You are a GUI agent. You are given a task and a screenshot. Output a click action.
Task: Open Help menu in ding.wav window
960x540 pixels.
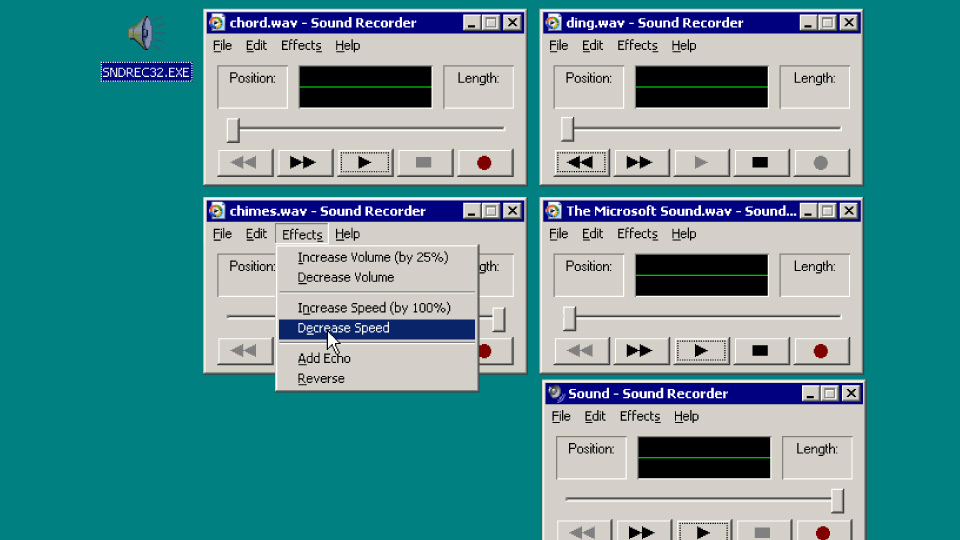(x=683, y=46)
